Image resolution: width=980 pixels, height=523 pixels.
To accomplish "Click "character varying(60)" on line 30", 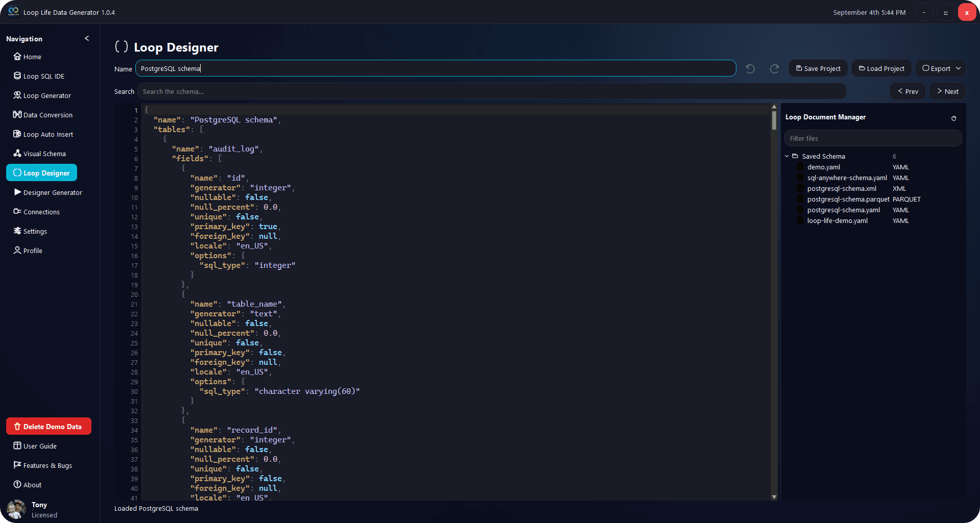I will click(307, 391).
